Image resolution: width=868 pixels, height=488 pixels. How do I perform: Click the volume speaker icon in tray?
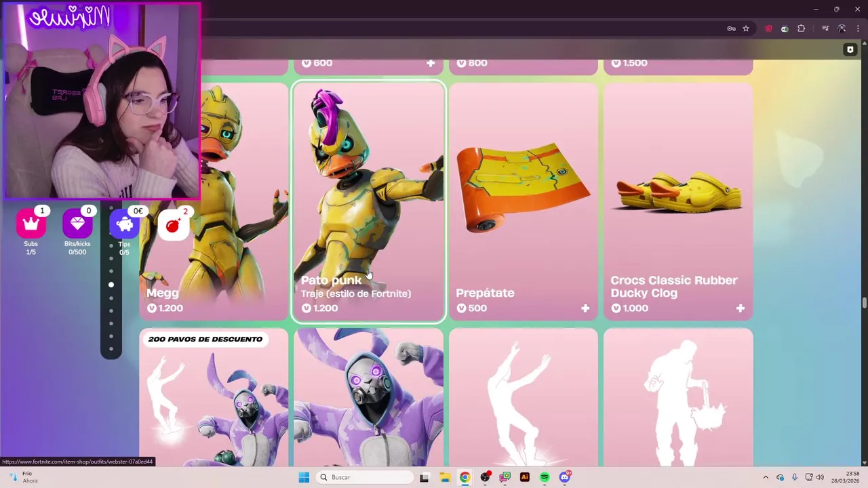[x=820, y=477]
